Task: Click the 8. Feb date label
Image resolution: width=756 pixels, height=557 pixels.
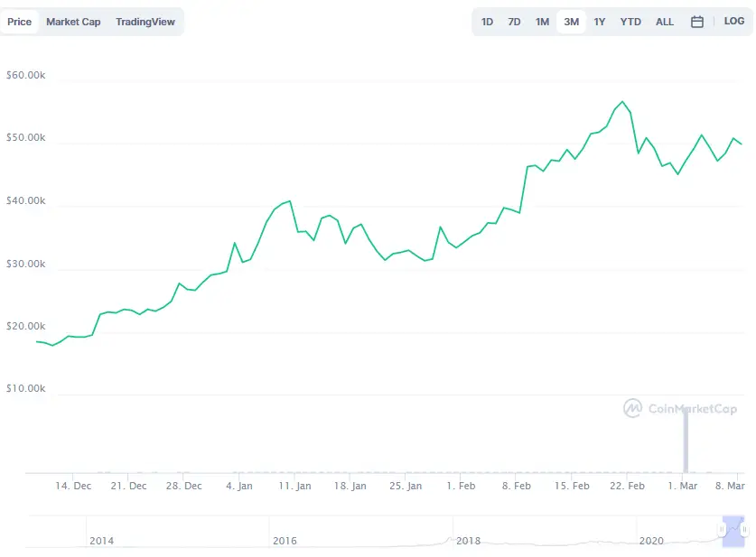Action: coord(517,486)
